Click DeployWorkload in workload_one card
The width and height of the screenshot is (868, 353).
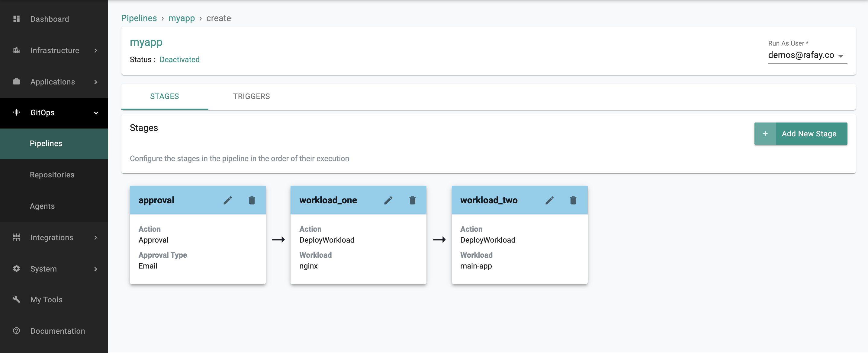[326, 240]
